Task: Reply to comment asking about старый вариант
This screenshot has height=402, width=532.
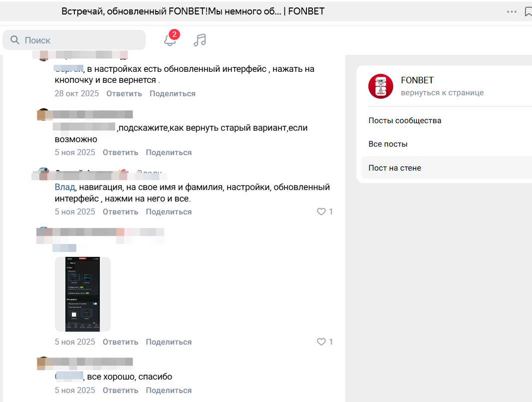Action: coord(120,153)
